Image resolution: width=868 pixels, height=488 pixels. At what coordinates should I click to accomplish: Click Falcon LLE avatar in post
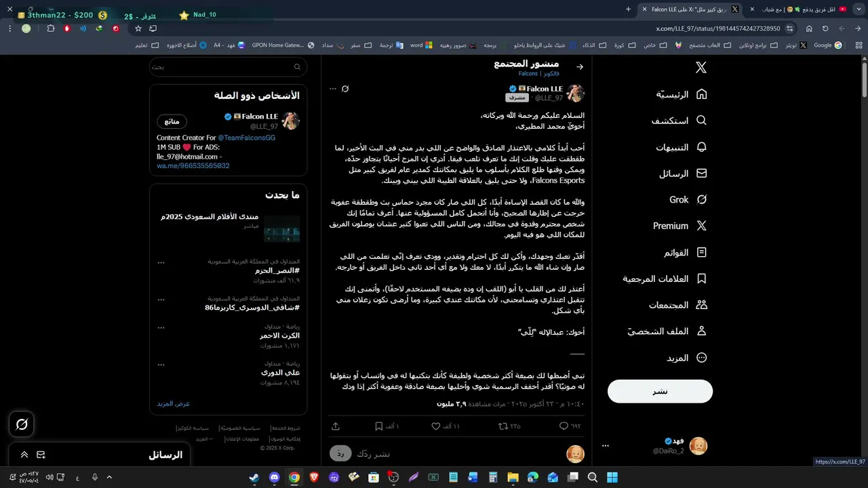click(575, 93)
